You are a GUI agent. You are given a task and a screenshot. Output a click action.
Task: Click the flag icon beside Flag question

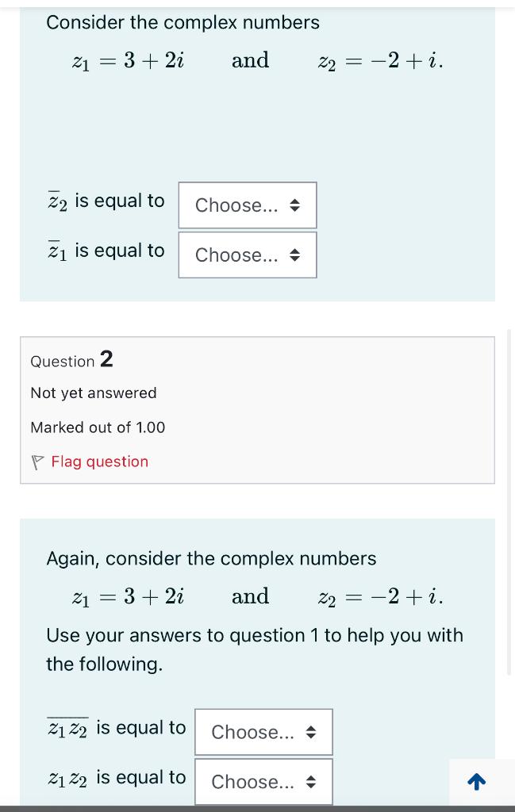[37, 462]
